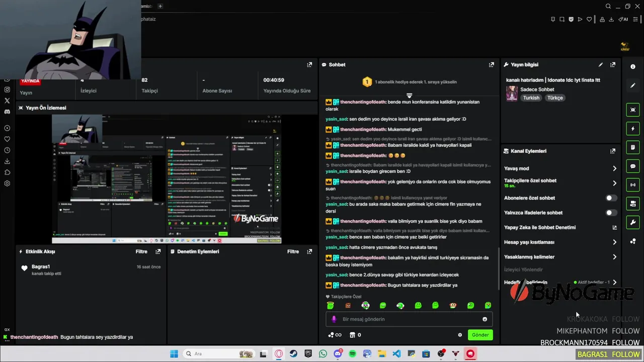Open the emoji picker in chat input
The image size is (644, 362).
click(485, 319)
